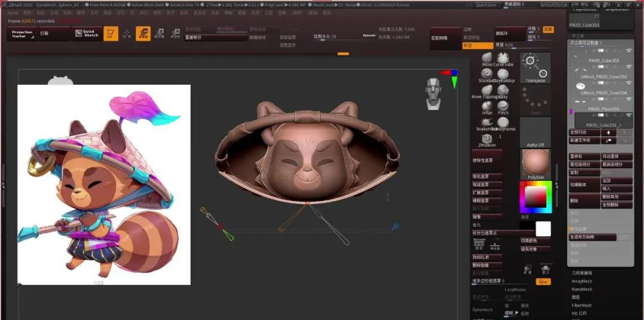Open the Alpha Off selector
The height and width of the screenshot is (320, 644).
(535, 133)
